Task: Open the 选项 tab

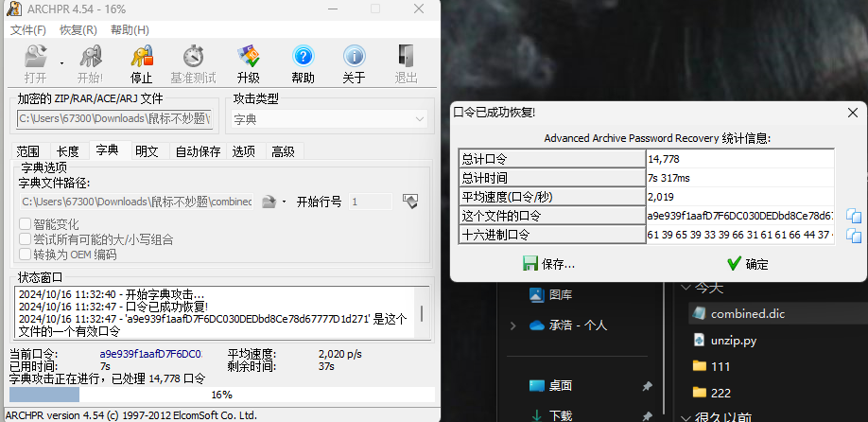Action: [244, 151]
